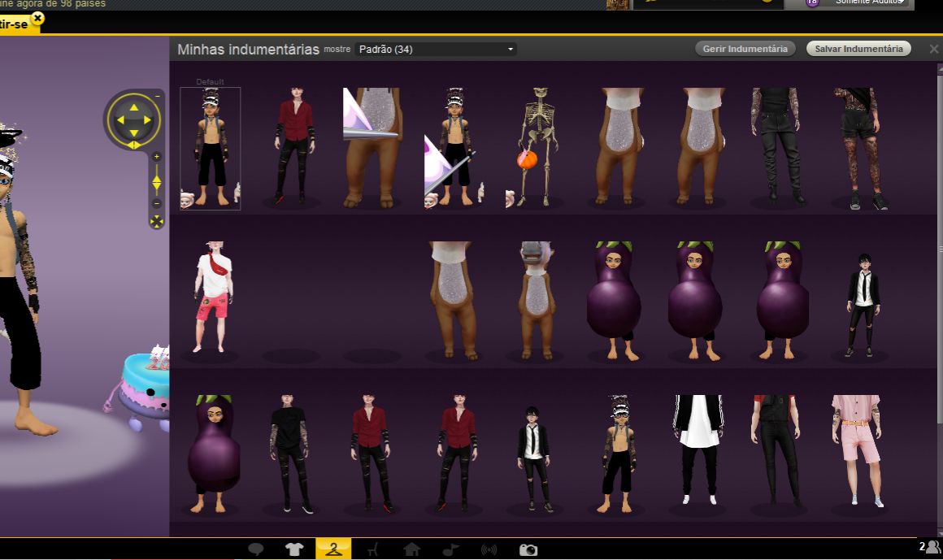Screen dimensions: 943x560
Task: Click the avatar thumbnail in the top bar
Action: point(617,4)
